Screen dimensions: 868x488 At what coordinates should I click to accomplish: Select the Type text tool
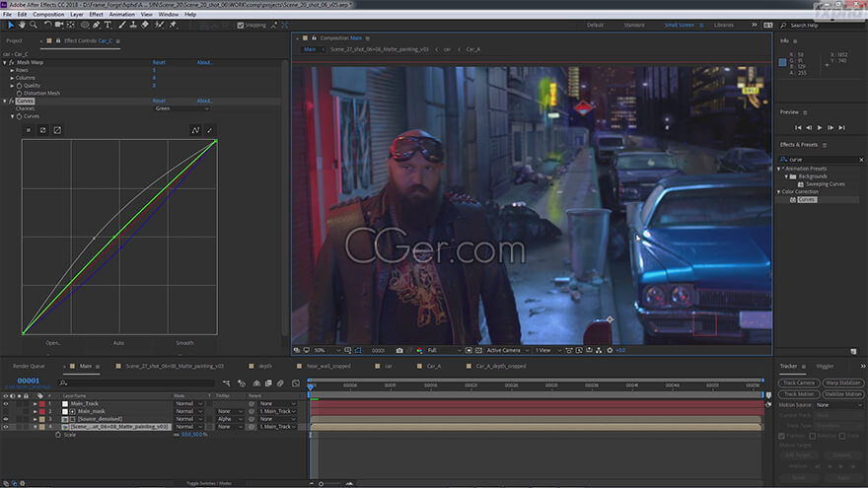click(108, 25)
